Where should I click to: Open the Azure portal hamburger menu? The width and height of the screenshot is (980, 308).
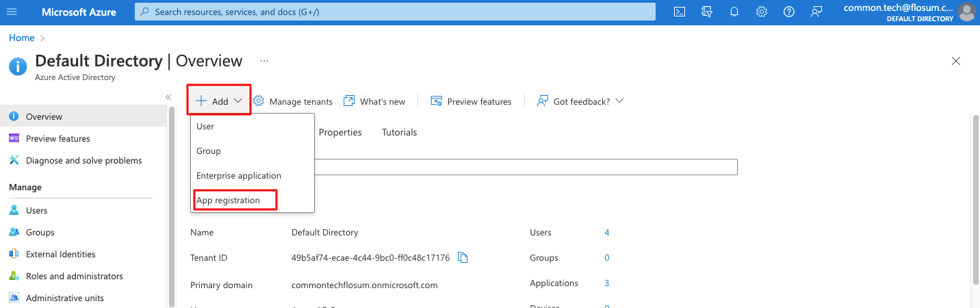click(12, 12)
